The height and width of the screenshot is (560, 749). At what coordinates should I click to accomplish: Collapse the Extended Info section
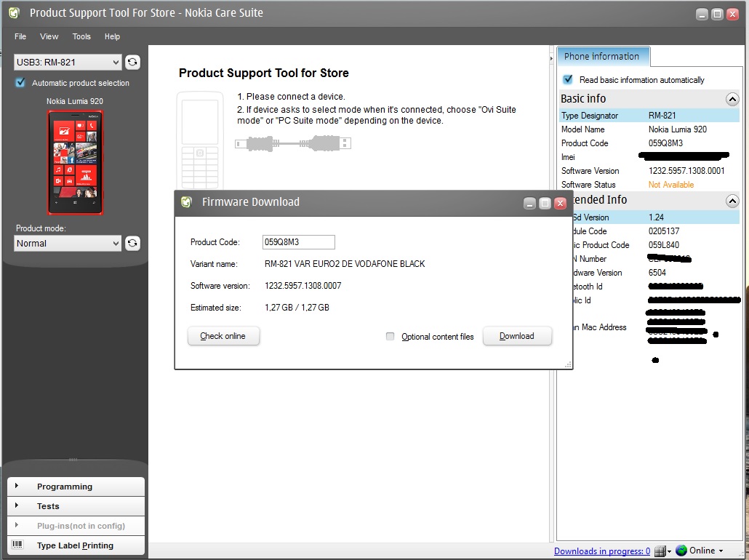732,201
